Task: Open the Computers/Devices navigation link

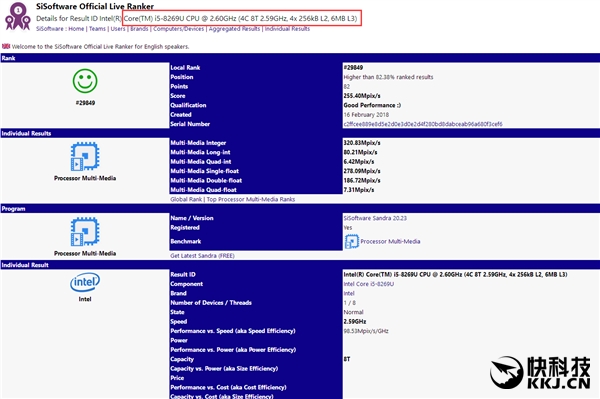Action: click(x=179, y=29)
